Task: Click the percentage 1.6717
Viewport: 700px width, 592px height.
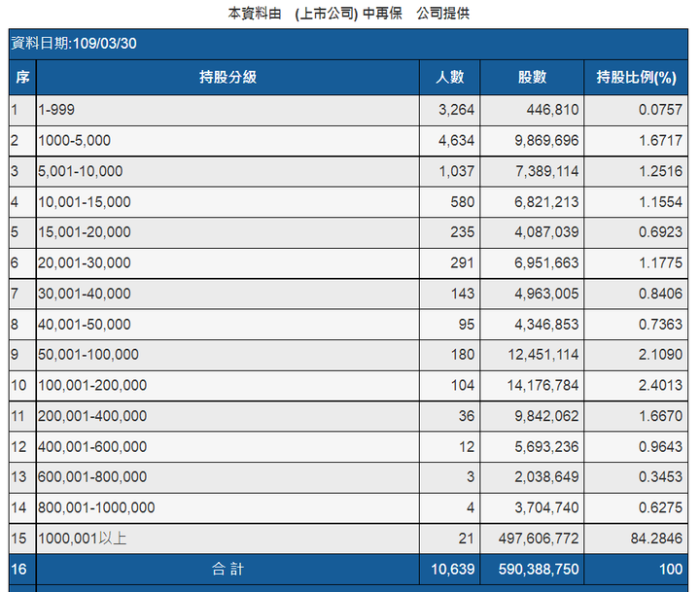Action: point(660,140)
